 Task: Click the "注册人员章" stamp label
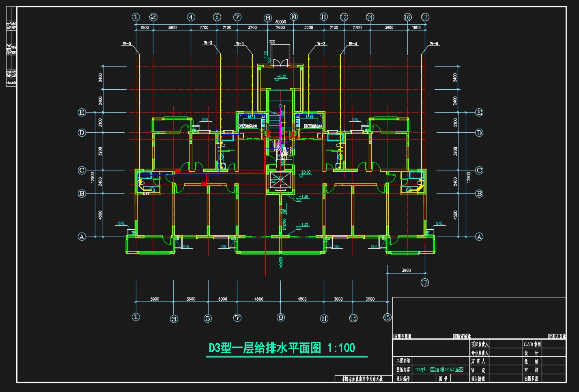[x=557, y=336]
